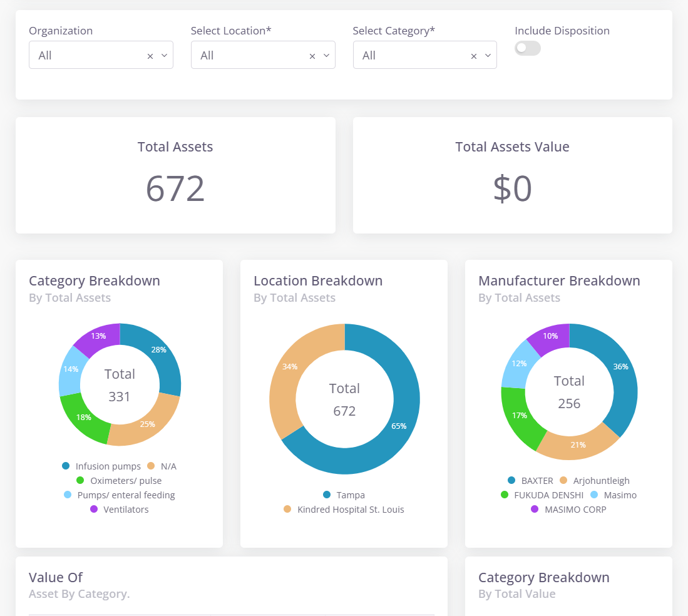Screen dimensions: 688x616
Task: Open the Organization dropdown arrow
Action: pos(165,55)
